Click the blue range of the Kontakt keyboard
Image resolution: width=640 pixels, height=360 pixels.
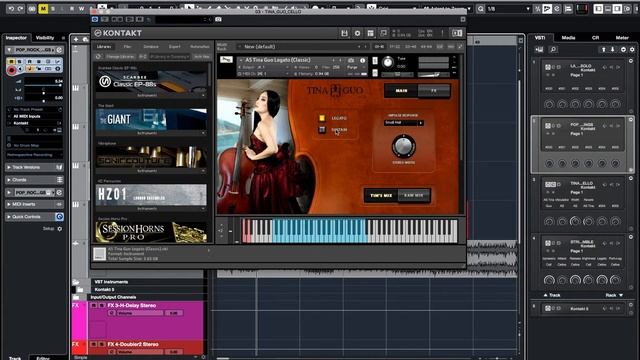point(319,231)
